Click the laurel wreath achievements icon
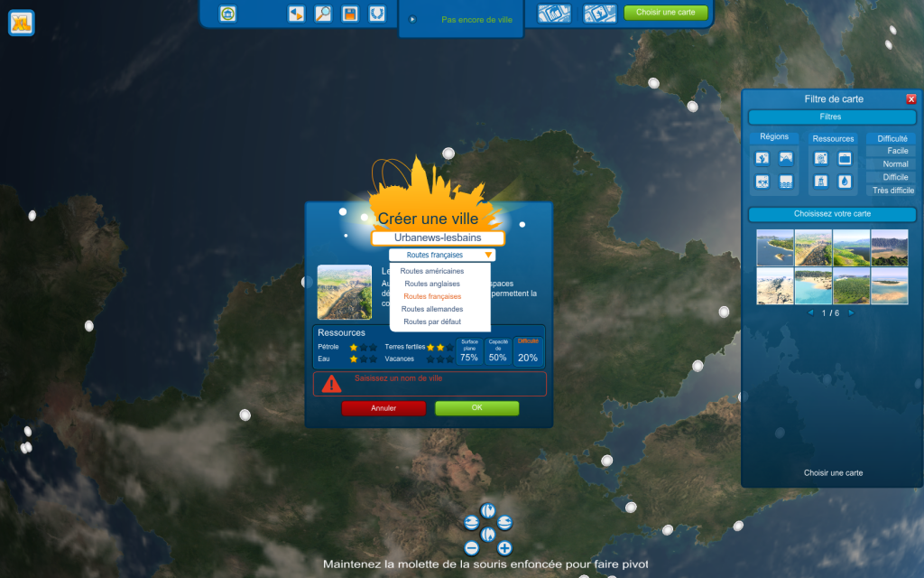The image size is (924, 578). point(377,14)
